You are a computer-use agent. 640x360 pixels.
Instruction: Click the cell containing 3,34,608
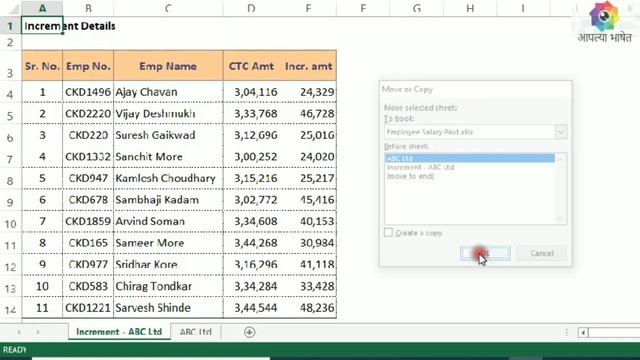pyautogui.click(x=251, y=221)
